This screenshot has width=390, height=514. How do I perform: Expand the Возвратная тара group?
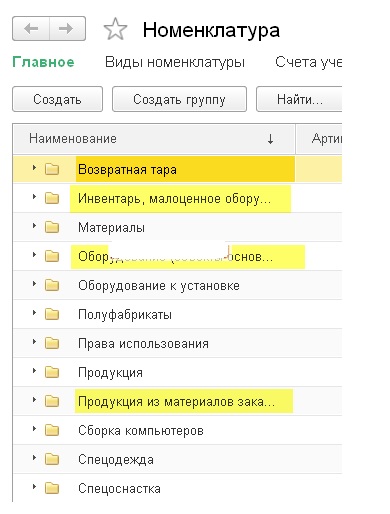click(34, 167)
